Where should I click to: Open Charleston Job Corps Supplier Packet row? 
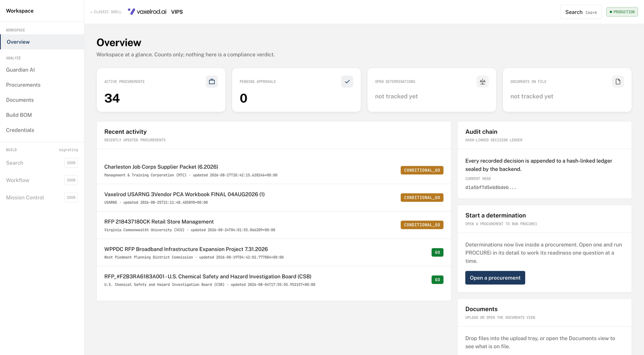pyautogui.click(x=274, y=170)
